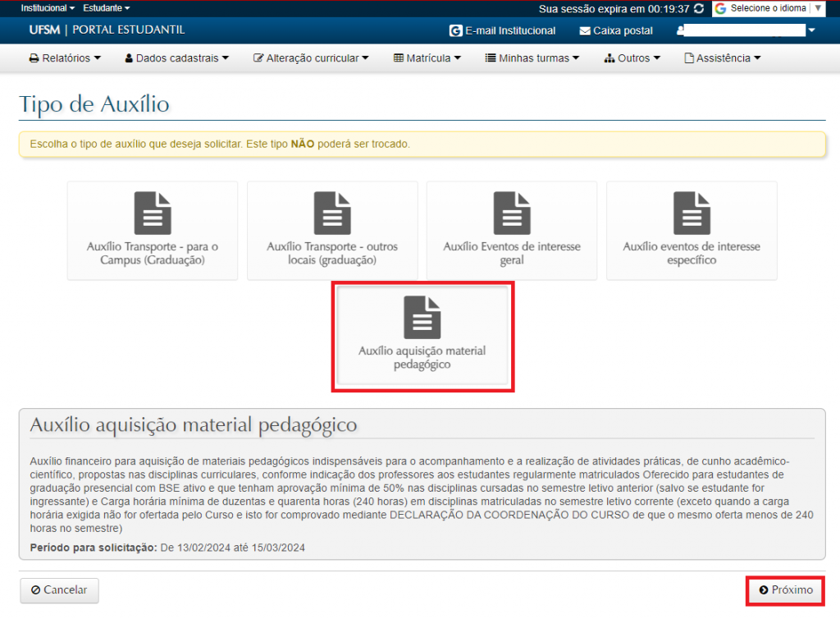Choose the Auxílio Transporte outros locais card icon
The image size is (840, 619).
point(332,213)
